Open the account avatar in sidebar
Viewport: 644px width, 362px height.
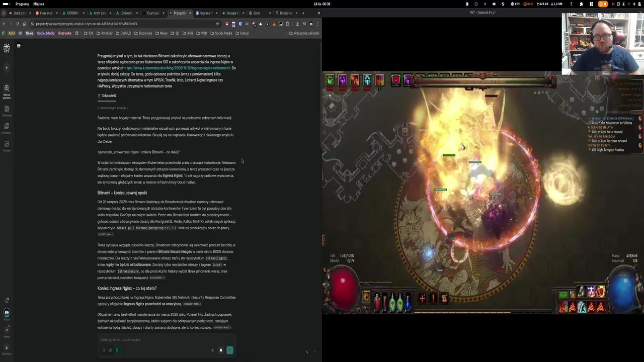7,313
